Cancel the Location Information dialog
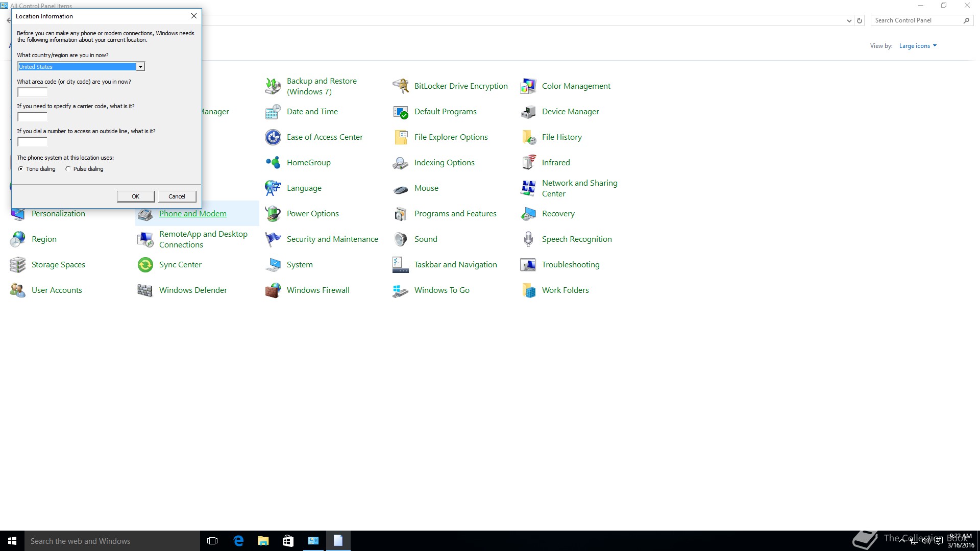 (x=177, y=196)
